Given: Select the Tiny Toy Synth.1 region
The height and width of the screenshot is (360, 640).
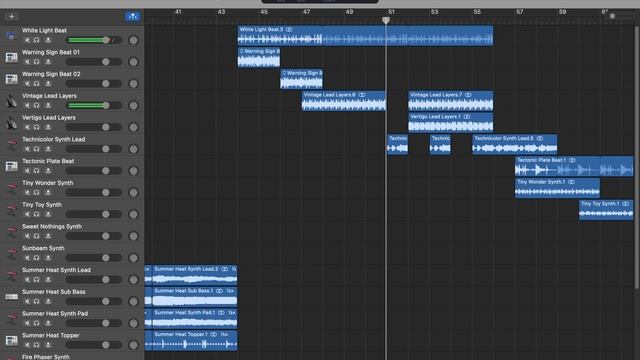Looking at the screenshot, I should coord(606,209).
